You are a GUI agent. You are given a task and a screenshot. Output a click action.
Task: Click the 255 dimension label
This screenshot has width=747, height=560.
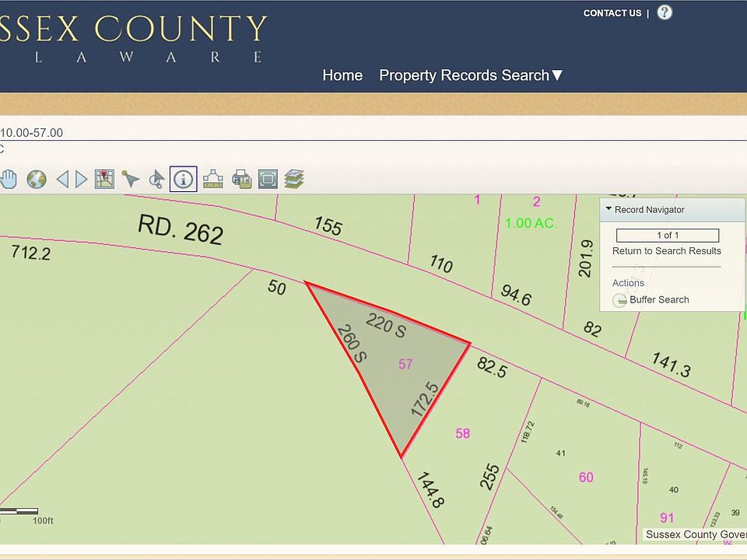(x=489, y=477)
